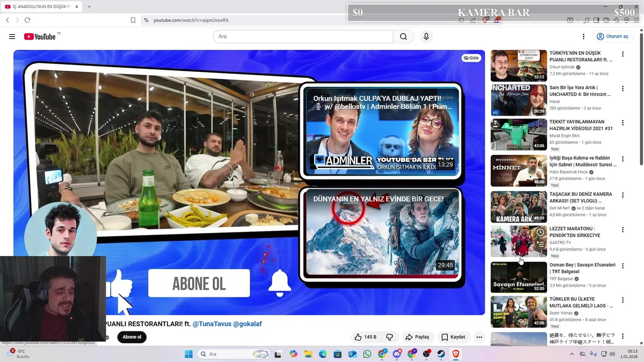Image resolution: width=644 pixels, height=362 pixels.
Task: Add Lezzet Maratonu to queue icon
Action: [x=540, y=244]
